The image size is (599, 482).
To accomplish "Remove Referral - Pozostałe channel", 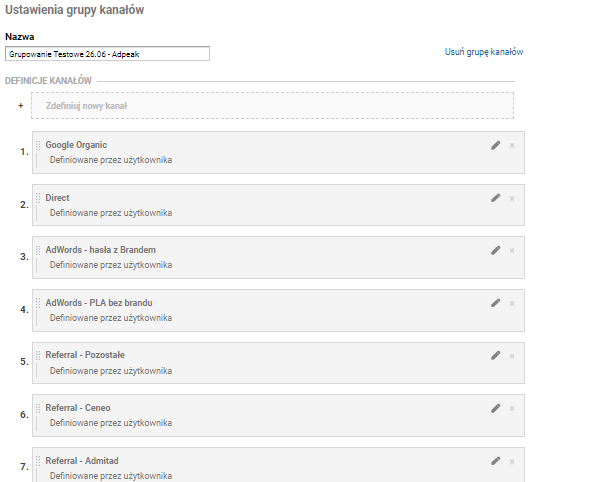I will (512, 356).
